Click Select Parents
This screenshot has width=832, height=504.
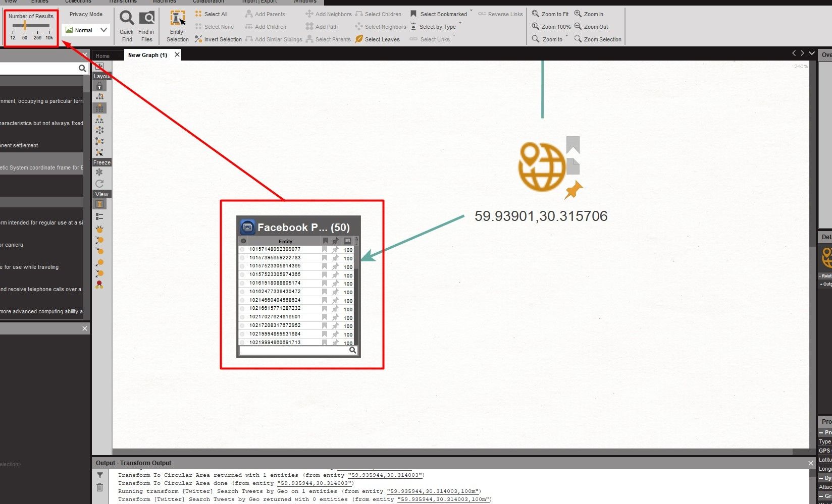coord(328,39)
